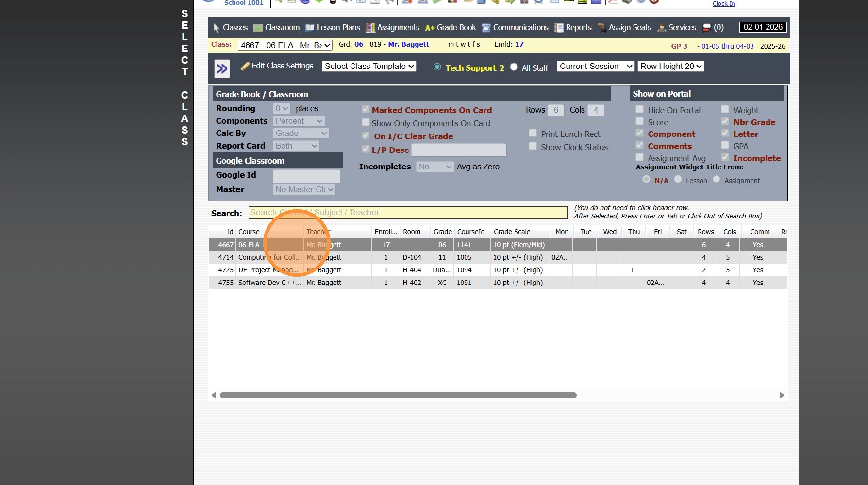Choose Assignment radio for widget title
This screenshot has height=485, width=868.
tap(717, 180)
